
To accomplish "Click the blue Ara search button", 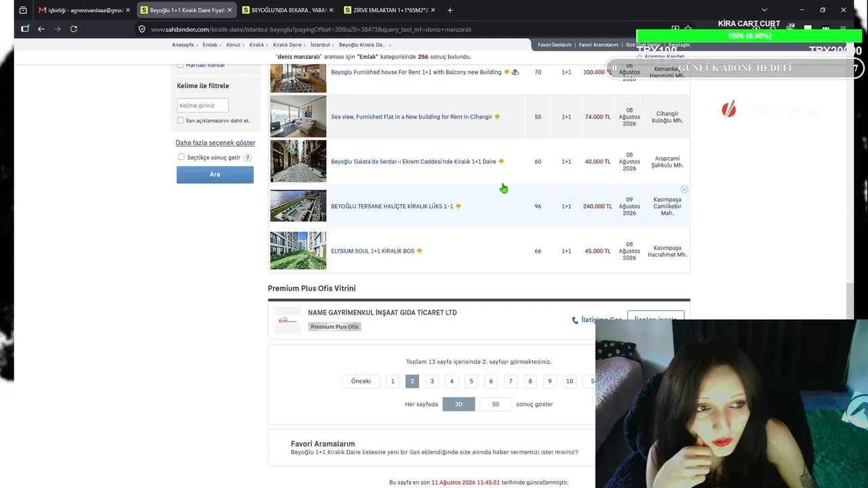I will [x=215, y=174].
